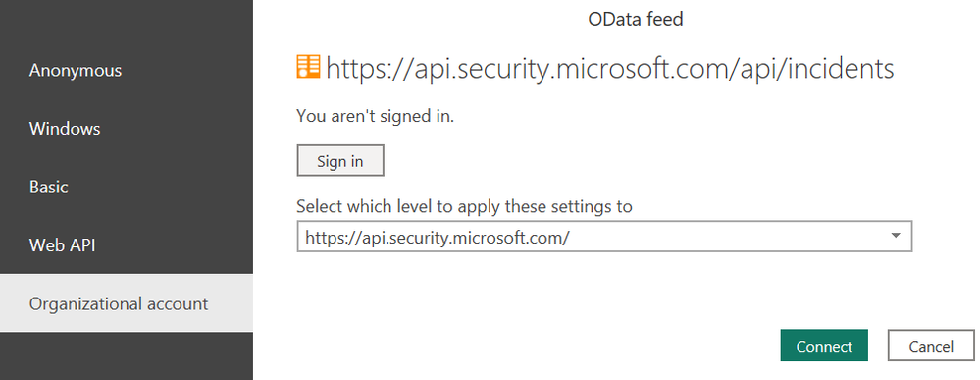Click empty sidebar space above Anonymous
Viewport: 980px width, 380px height.
coord(127,20)
